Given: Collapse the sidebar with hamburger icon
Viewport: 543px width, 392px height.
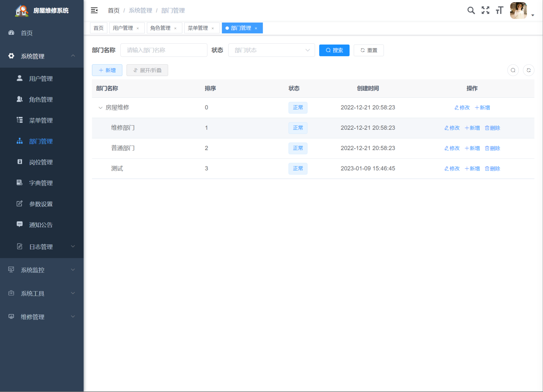Looking at the screenshot, I should point(94,10).
